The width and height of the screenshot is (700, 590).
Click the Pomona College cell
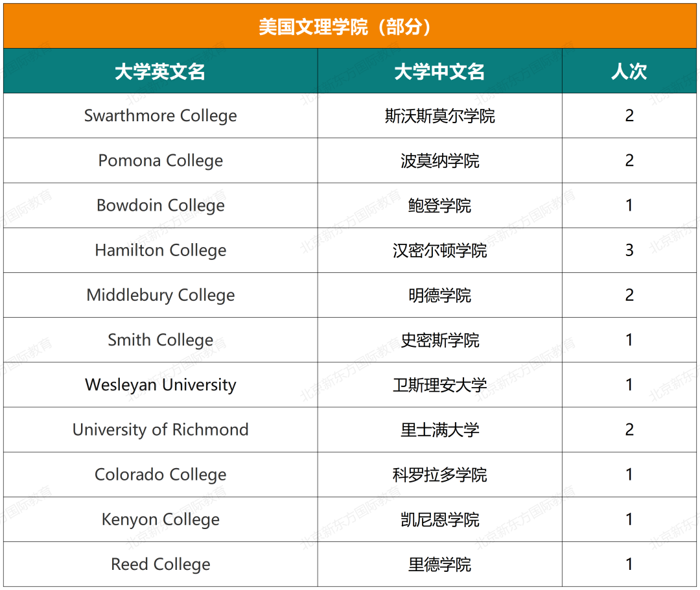pyautogui.click(x=160, y=160)
